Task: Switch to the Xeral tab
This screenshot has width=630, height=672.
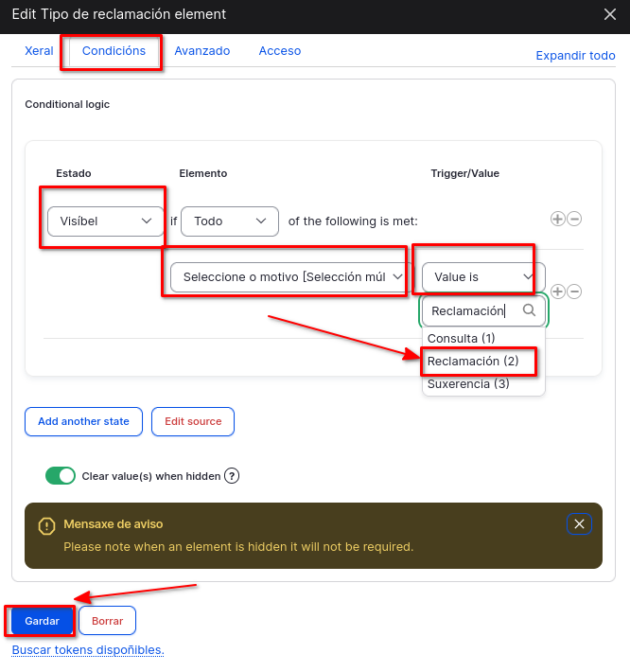Action: point(39,51)
